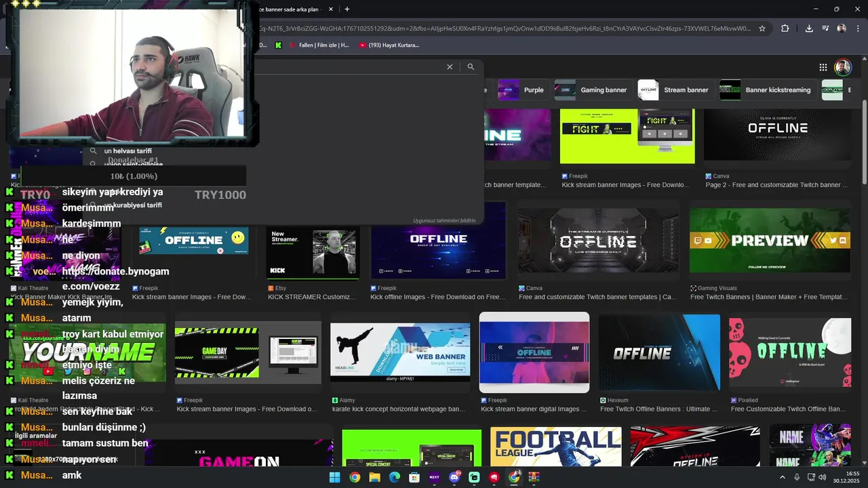Open the Pixelied skull OFFLINE image
The height and width of the screenshot is (488, 868).
[790, 352]
